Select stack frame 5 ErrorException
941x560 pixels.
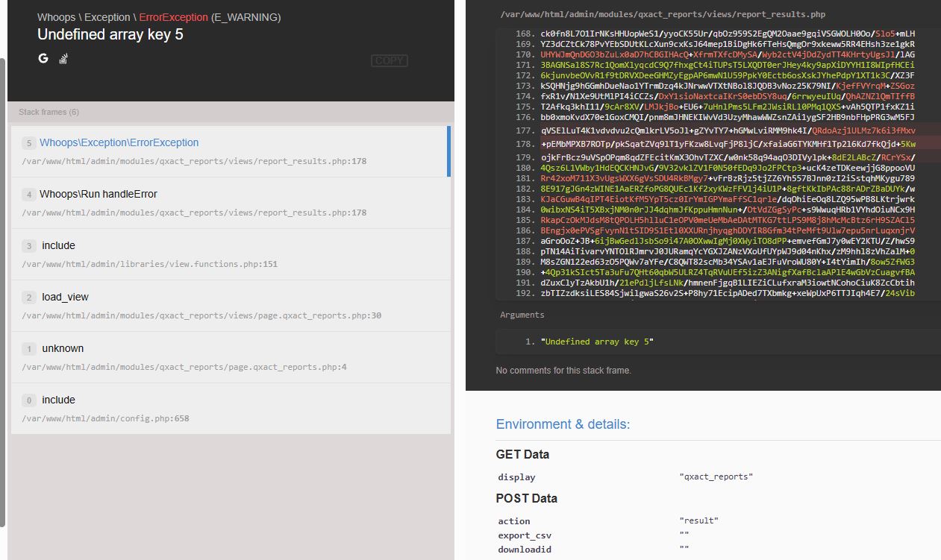coord(229,151)
